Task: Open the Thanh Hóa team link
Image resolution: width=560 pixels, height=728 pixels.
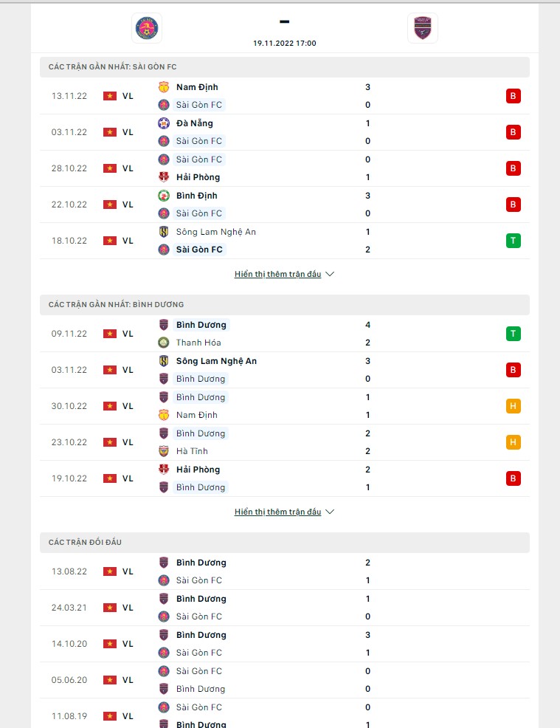Action: point(198,343)
